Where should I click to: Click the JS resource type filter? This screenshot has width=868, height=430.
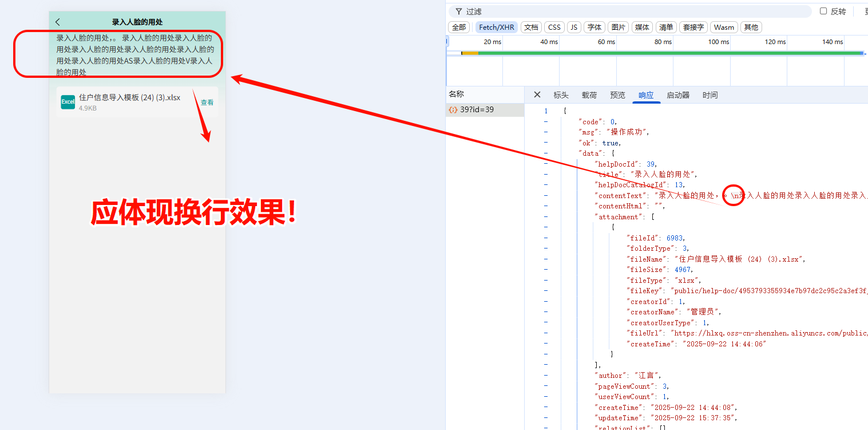[574, 27]
